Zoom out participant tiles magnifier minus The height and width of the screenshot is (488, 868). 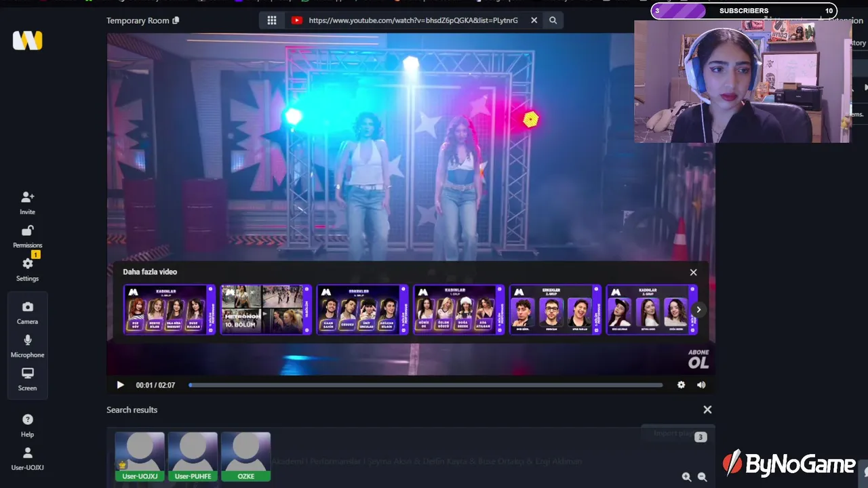tap(702, 477)
